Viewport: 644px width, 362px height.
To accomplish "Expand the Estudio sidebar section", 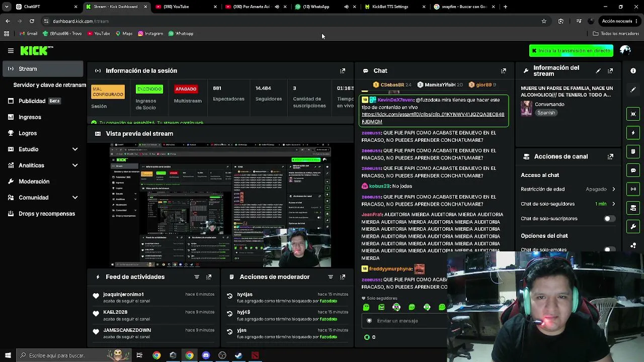I will pos(75,149).
